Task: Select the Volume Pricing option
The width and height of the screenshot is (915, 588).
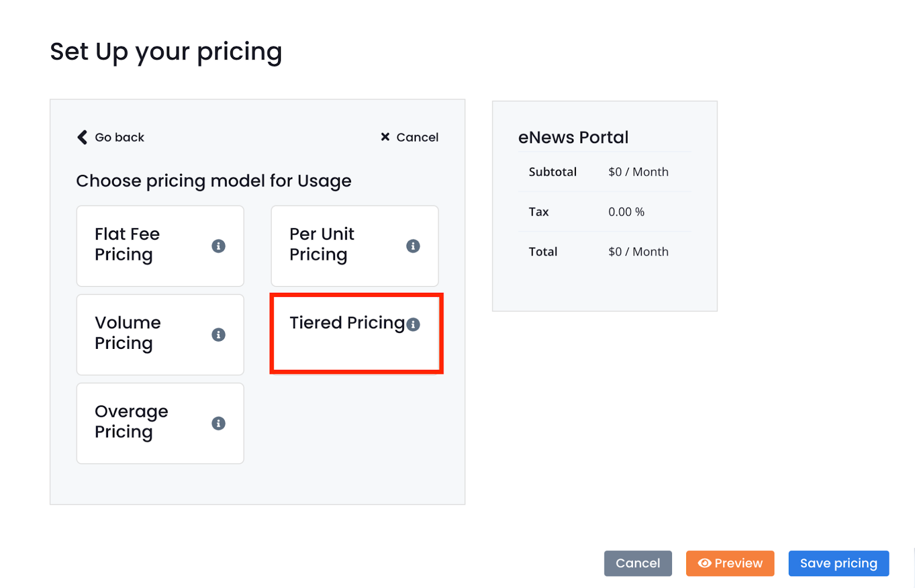Action: pos(160,335)
